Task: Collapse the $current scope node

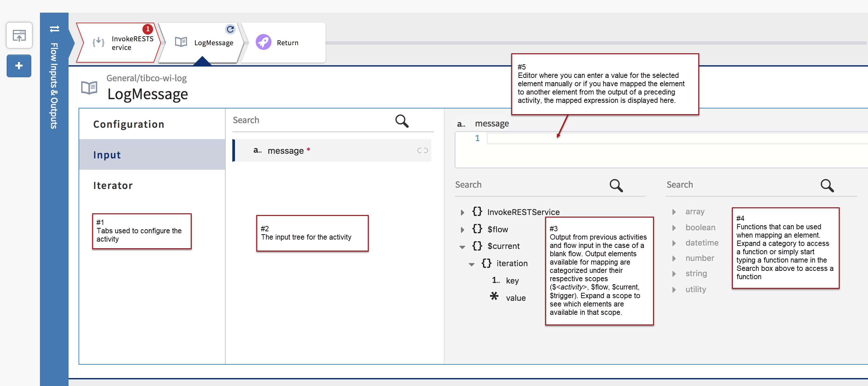Action: tap(462, 247)
